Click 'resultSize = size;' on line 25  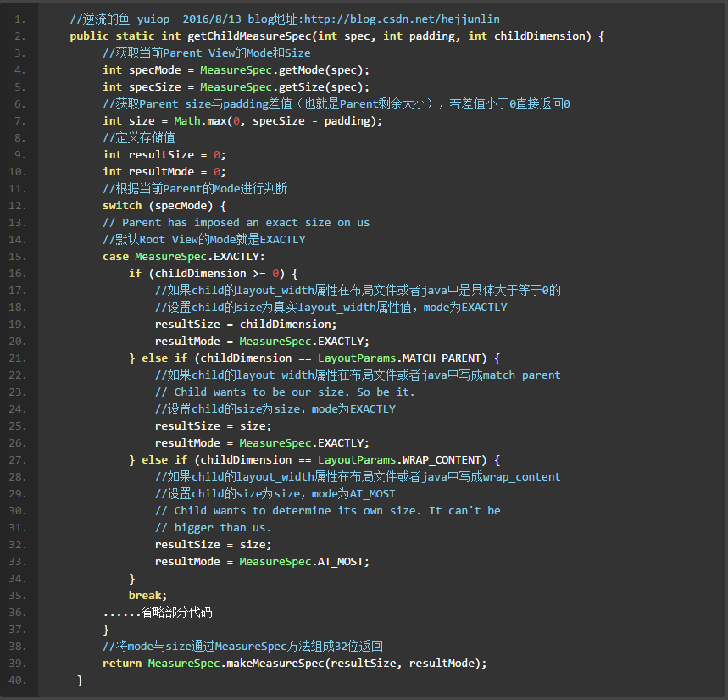213,425
